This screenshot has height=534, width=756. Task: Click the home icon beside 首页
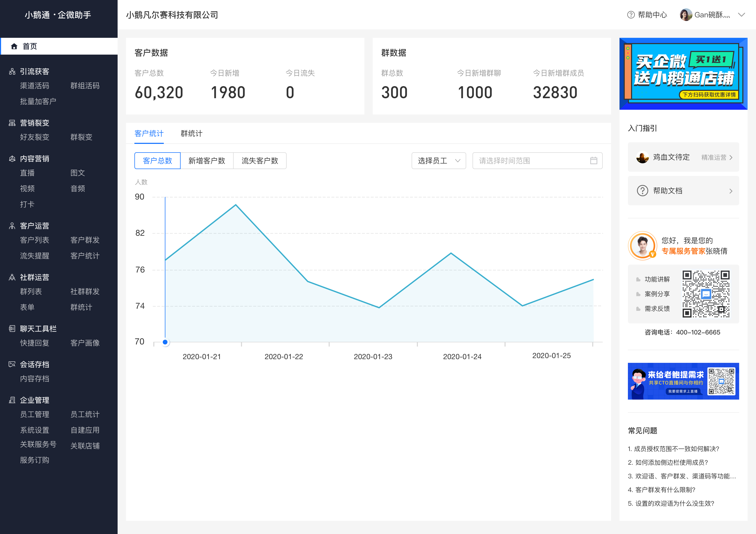[x=14, y=46]
